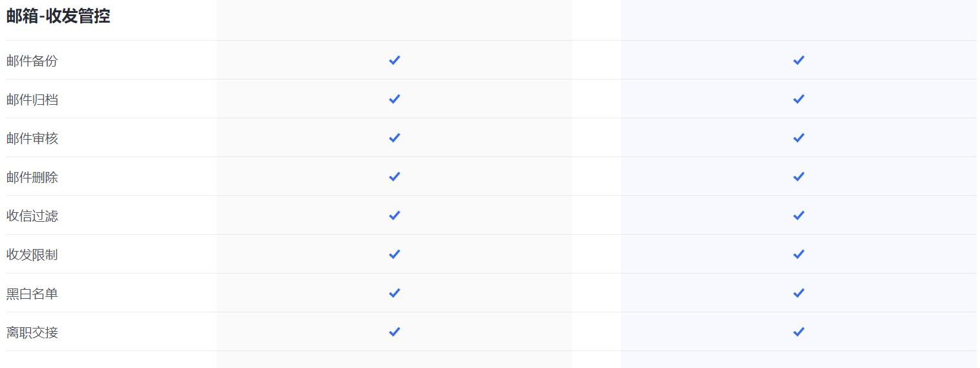Click the 收发限制 checkmark in the first plan column

point(395,254)
